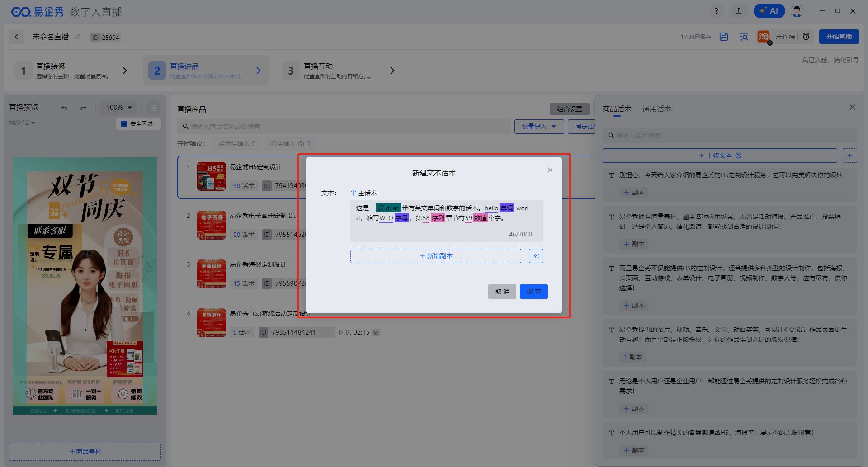Viewport: 868px width, 467px height.
Task: Click the 保存 button in dialog
Action: (533, 292)
